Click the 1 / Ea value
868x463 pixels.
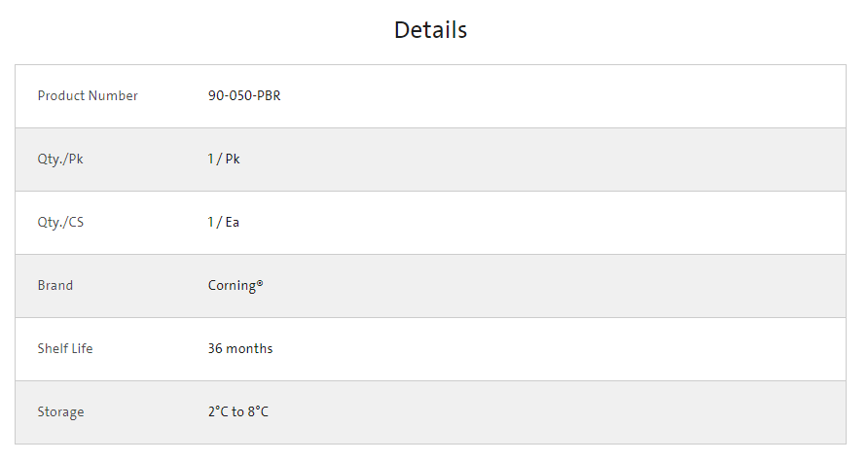click(224, 223)
